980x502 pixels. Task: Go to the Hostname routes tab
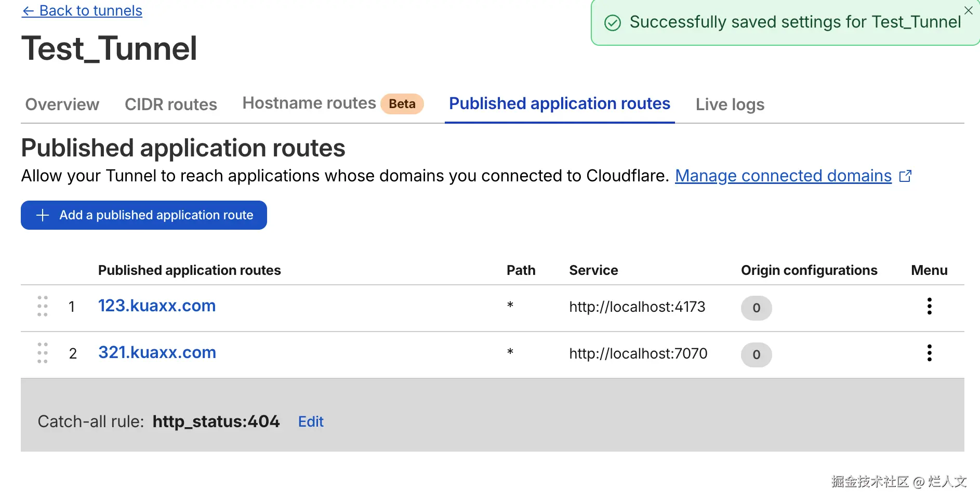tap(309, 103)
